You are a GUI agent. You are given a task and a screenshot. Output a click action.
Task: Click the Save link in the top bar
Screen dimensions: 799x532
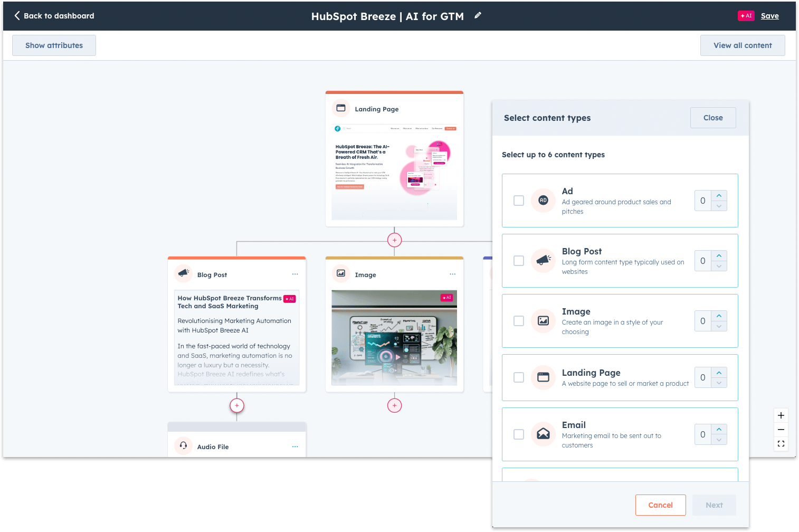770,15
